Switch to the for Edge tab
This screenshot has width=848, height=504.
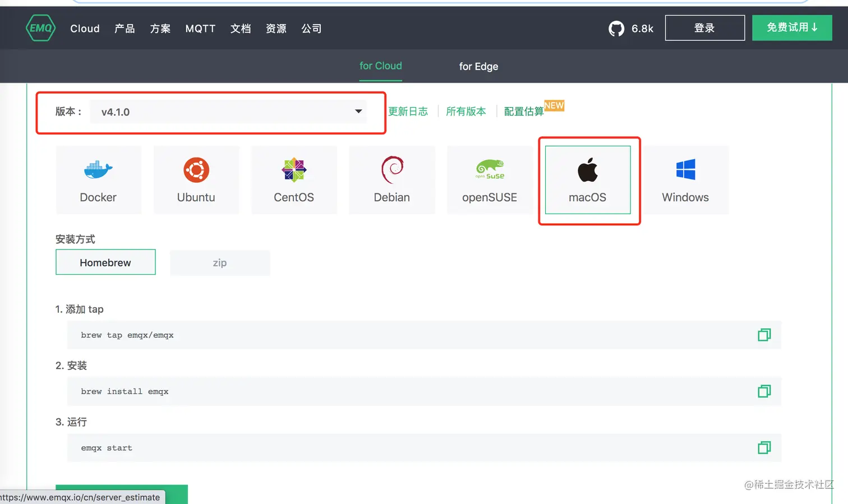pos(478,66)
